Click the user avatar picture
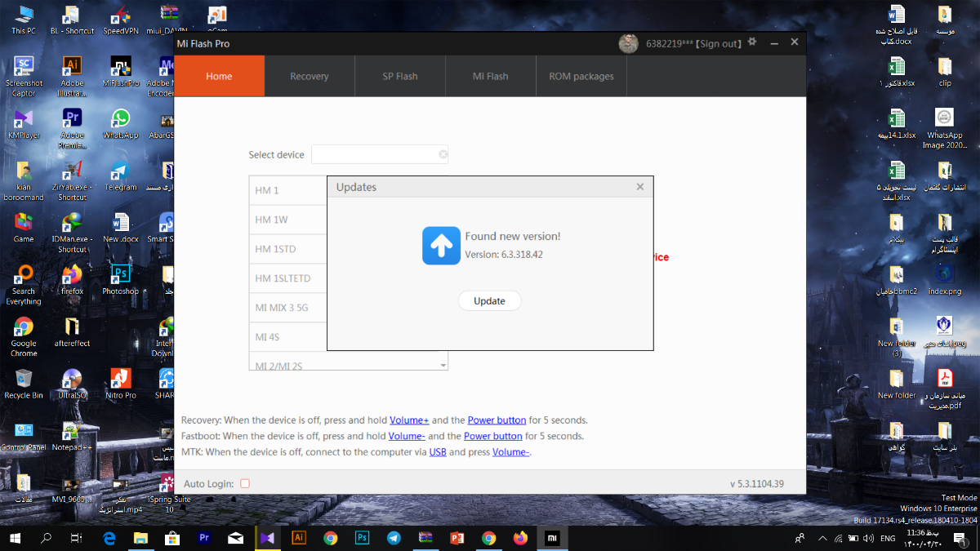Viewport: 980px width, 551px height. [x=628, y=43]
